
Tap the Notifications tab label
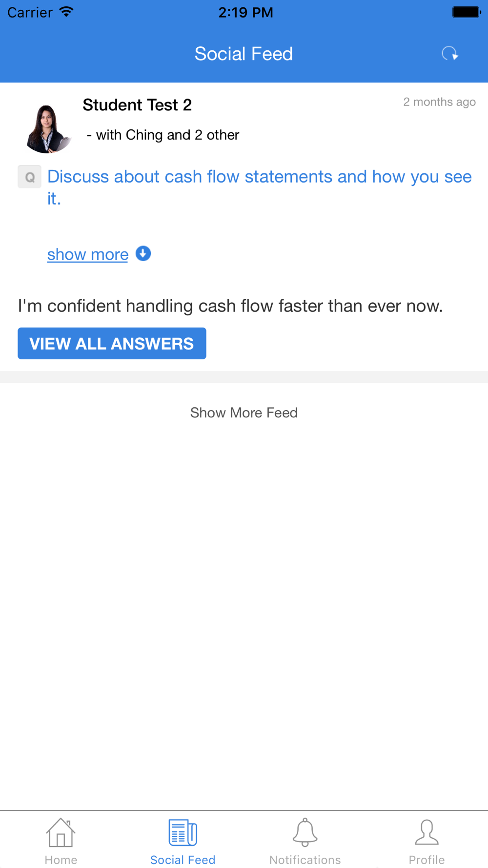[x=305, y=860]
